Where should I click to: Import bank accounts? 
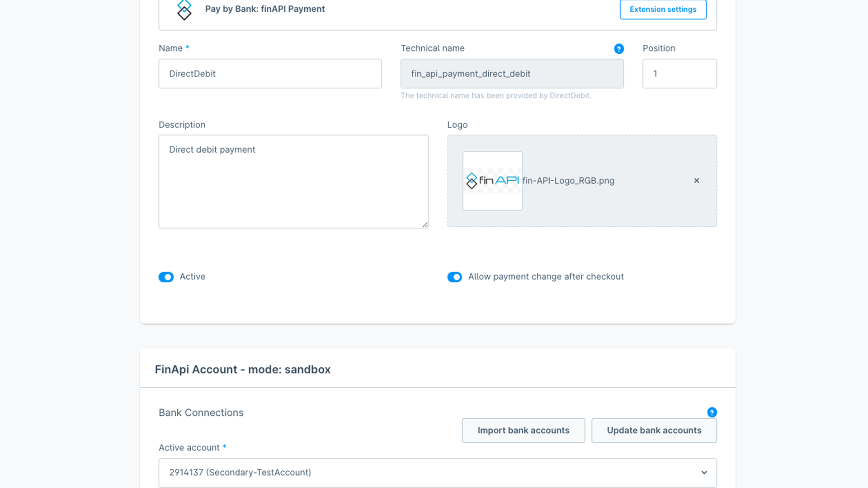pyautogui.click(x=524, y=431)
